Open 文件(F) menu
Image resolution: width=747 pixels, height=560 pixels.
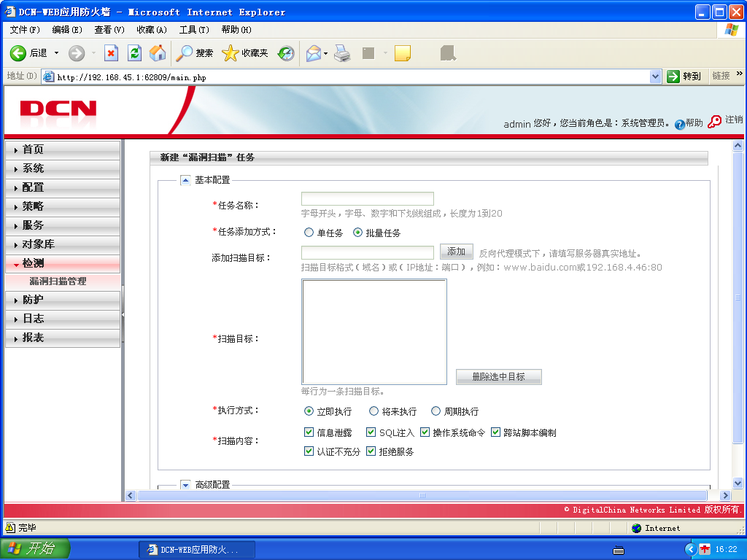[25, 29]
